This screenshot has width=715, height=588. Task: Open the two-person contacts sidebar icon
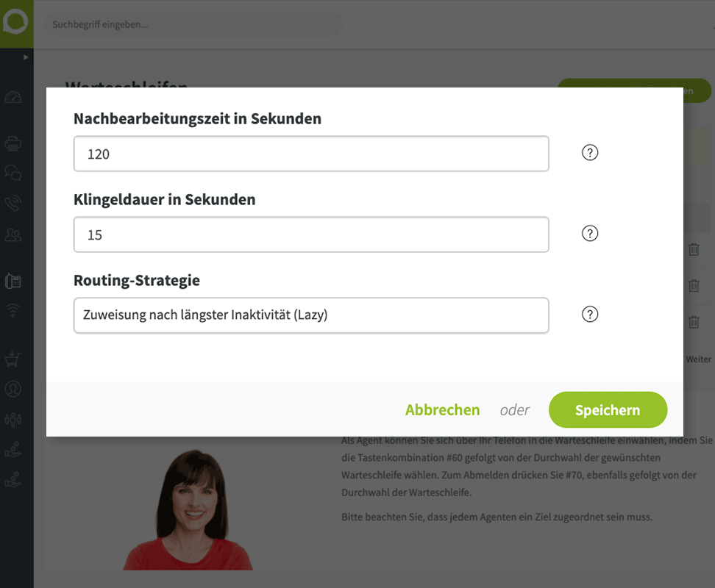(x=13, y=235)
